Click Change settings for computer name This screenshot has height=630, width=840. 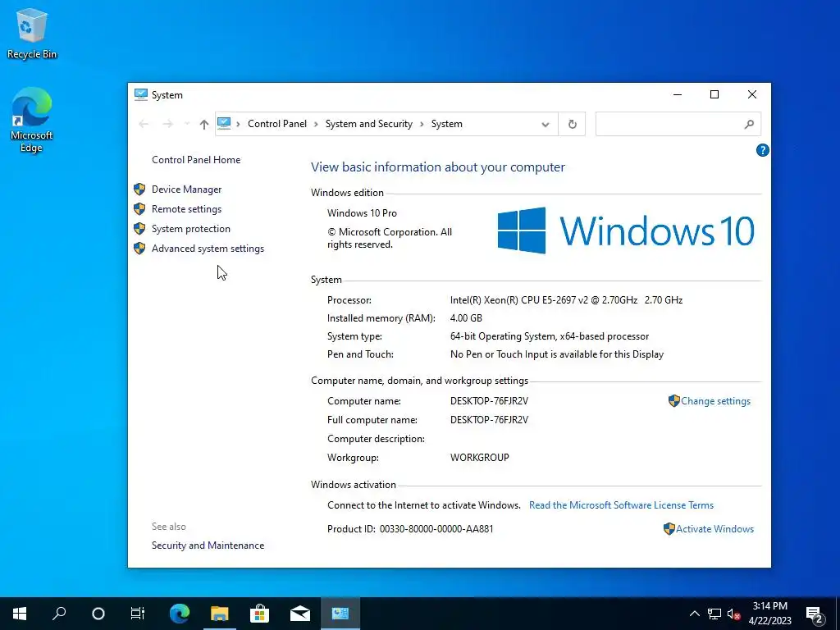coord(715,401)
